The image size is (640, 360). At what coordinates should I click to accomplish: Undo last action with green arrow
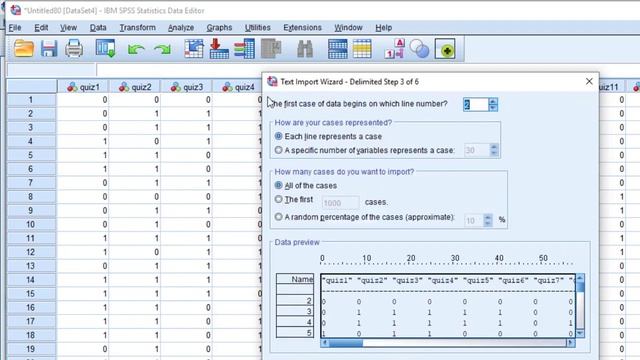(x=136, y=49)
